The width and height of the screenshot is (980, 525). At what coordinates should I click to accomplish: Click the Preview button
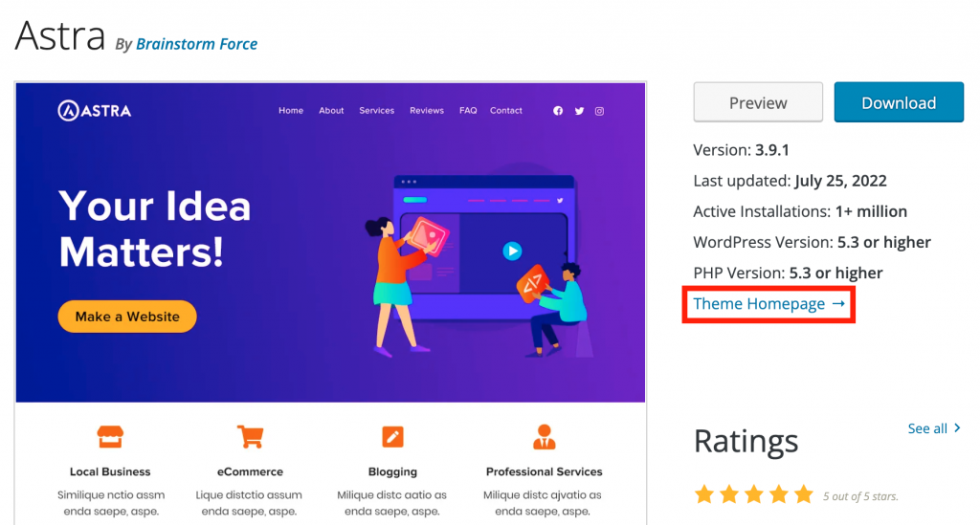point(758,102)
